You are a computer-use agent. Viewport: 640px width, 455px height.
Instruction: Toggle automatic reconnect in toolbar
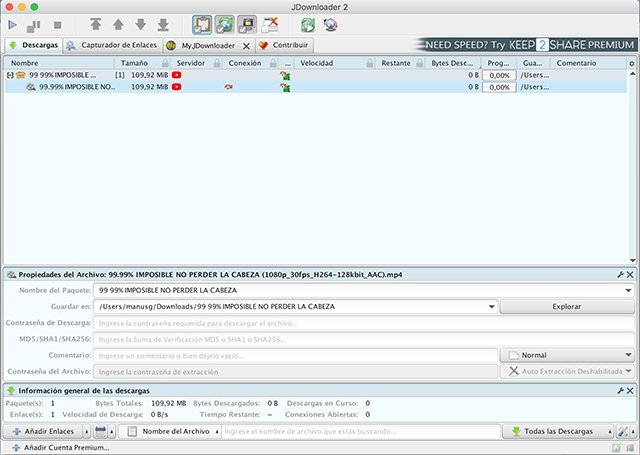tap(225, 24)
